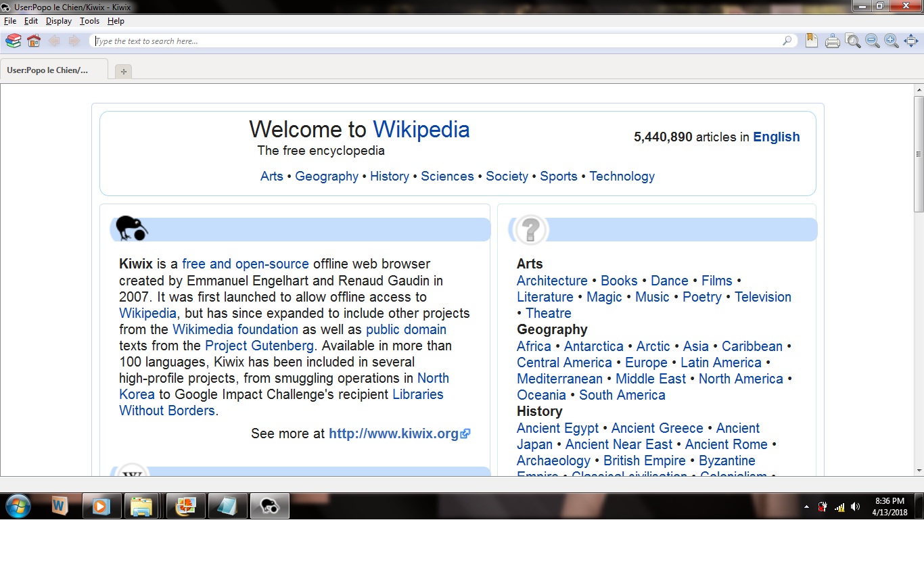Open the Architecture topic link
This screenshot has height=587, width=924.
click(x=552, y=281)
